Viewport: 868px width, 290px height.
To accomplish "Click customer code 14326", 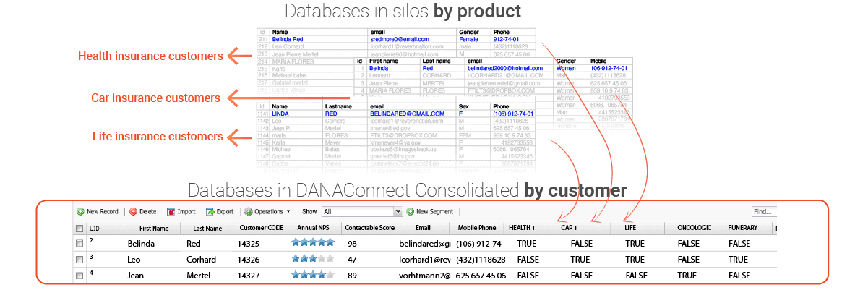I will point(249,260).
